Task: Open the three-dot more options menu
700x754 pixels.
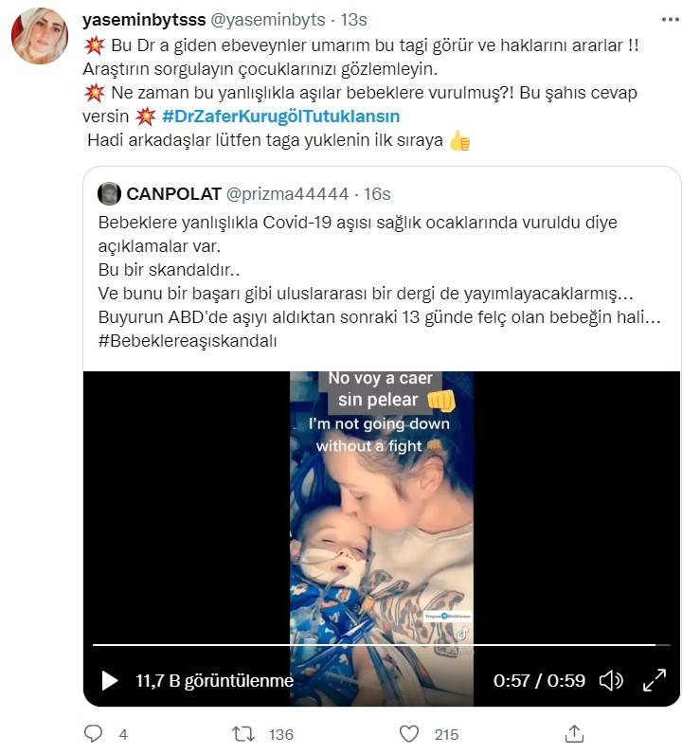Action: 670,20
